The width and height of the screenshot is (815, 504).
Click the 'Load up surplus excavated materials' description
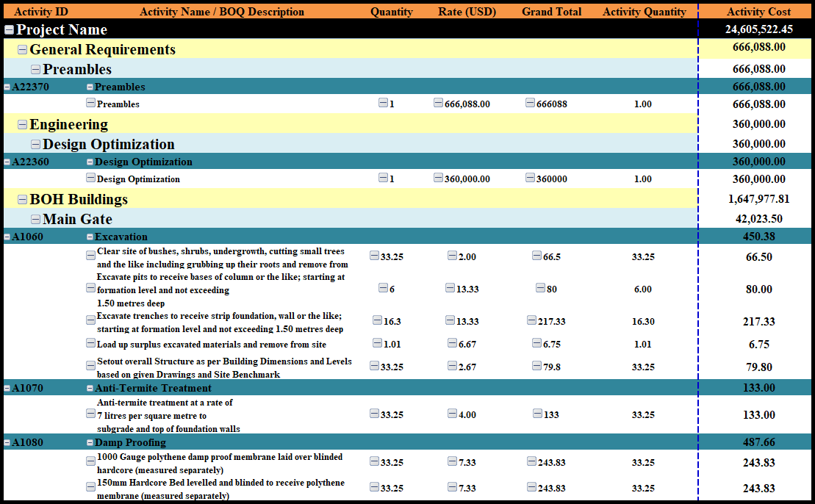point(212,345)
